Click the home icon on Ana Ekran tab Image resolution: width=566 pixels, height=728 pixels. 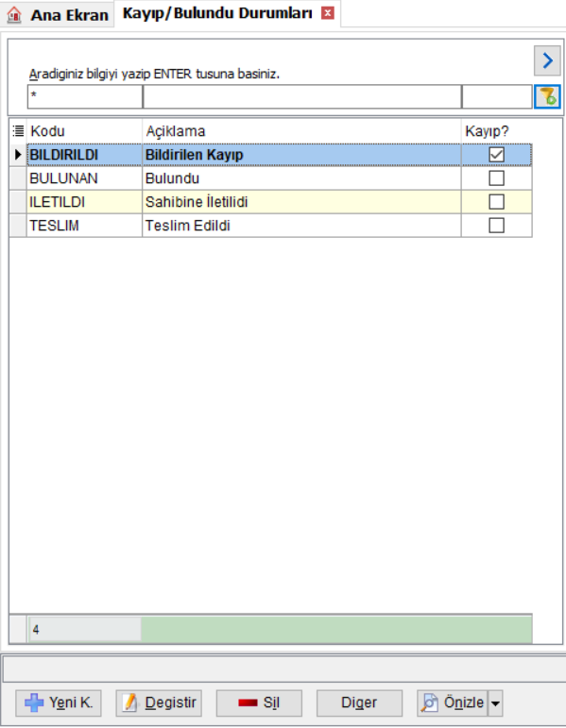14,14
